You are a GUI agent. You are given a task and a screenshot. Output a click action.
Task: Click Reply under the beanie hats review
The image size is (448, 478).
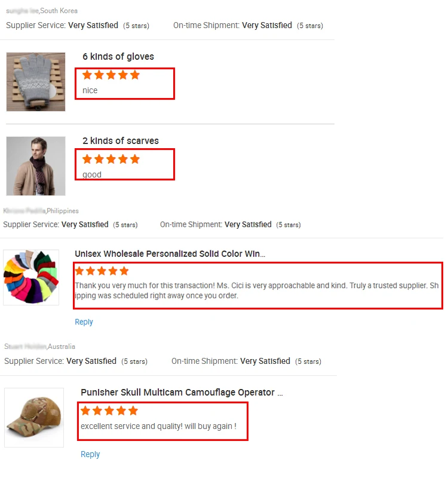tap(84, 322)
